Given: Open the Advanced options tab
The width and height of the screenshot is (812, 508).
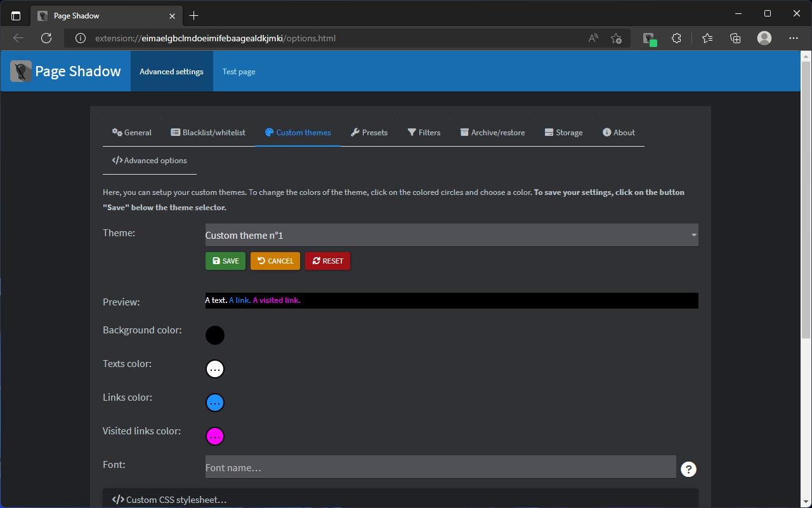Looking at the screenshot, I should (x=150, y=161).
